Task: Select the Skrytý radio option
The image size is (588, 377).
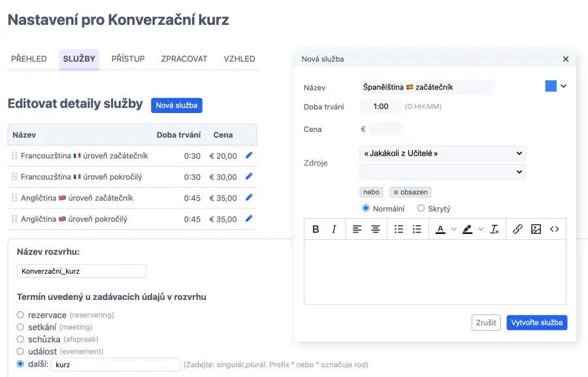Action: [x=421, y=208]
